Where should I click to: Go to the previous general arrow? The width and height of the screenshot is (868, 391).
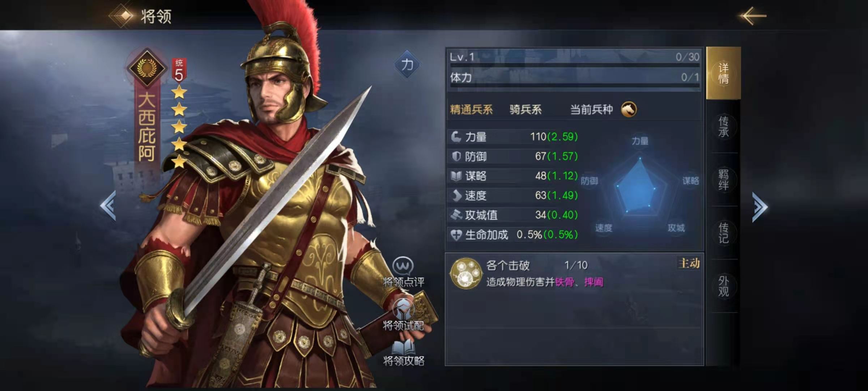(x=108, y=206)
